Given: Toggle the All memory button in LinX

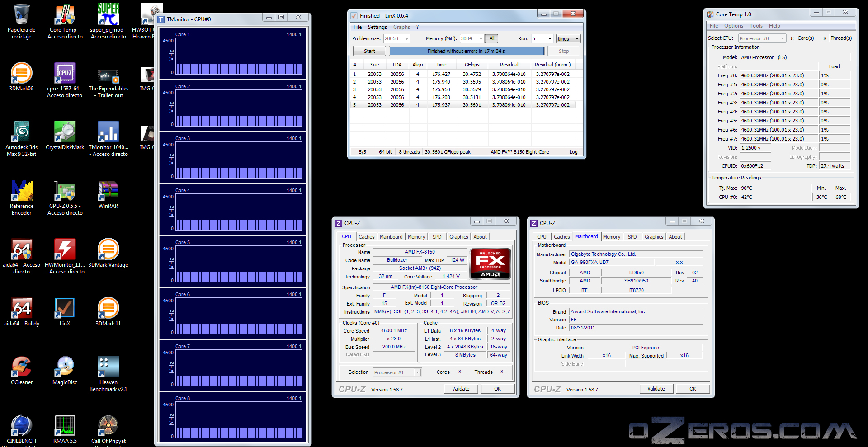Looking at the screenshot, I should [491, 38].
